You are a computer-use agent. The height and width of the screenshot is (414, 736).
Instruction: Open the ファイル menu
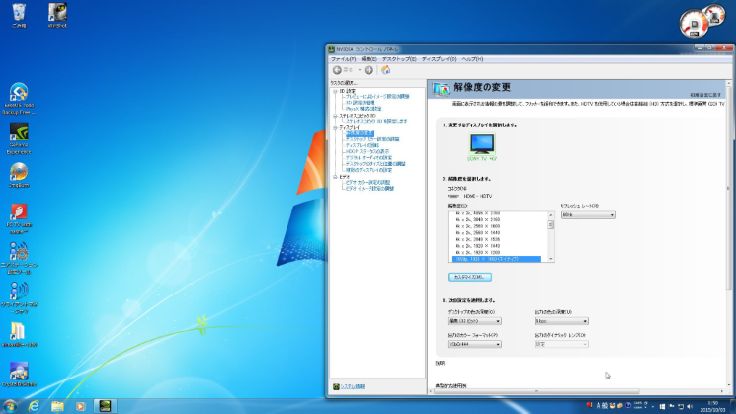tap(344, 59)
